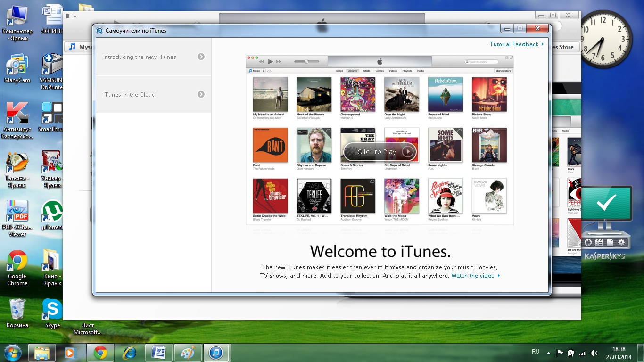Click the settings gear on Kaspersky gadget
Image resolution: width=644 pixels, height=362 pixels.
pyautogui.click(x=622, y=242)
